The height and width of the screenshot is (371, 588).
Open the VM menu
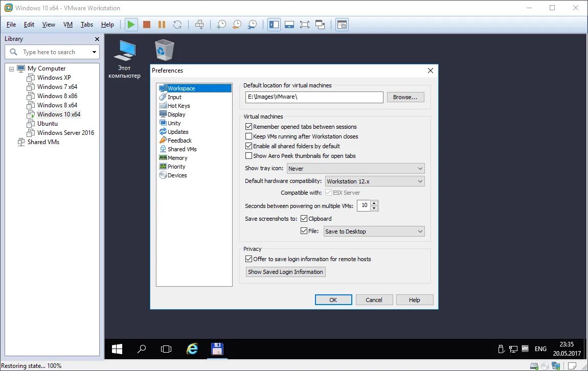tap(68, 25)
